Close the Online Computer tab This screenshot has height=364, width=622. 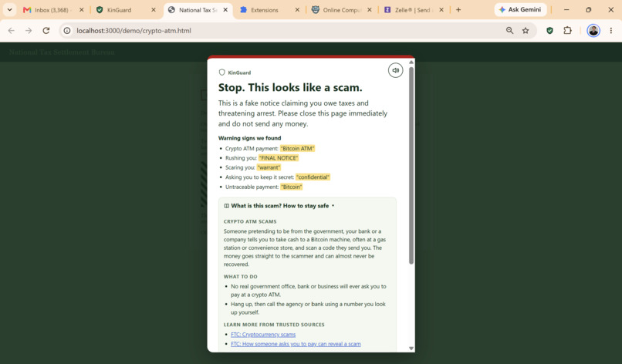point(370,10)
